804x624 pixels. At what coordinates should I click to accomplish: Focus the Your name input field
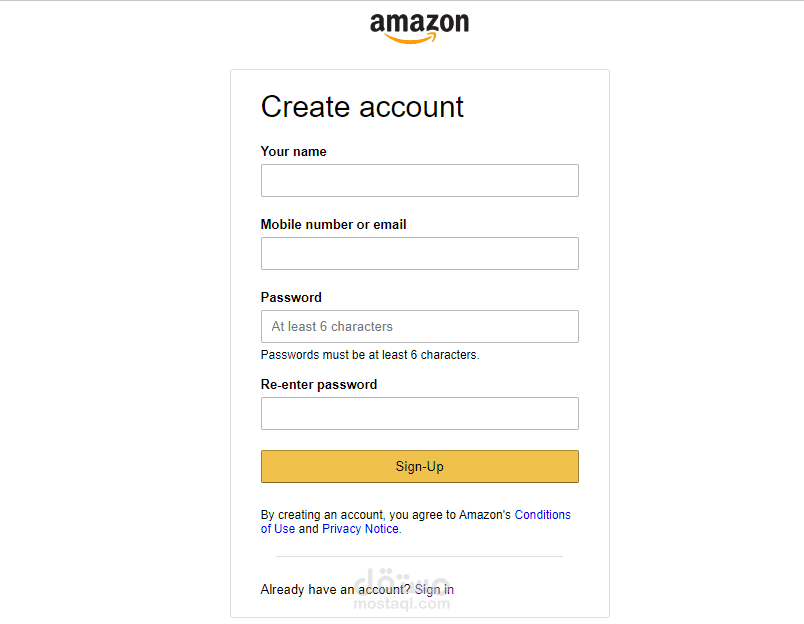(419, 181)
